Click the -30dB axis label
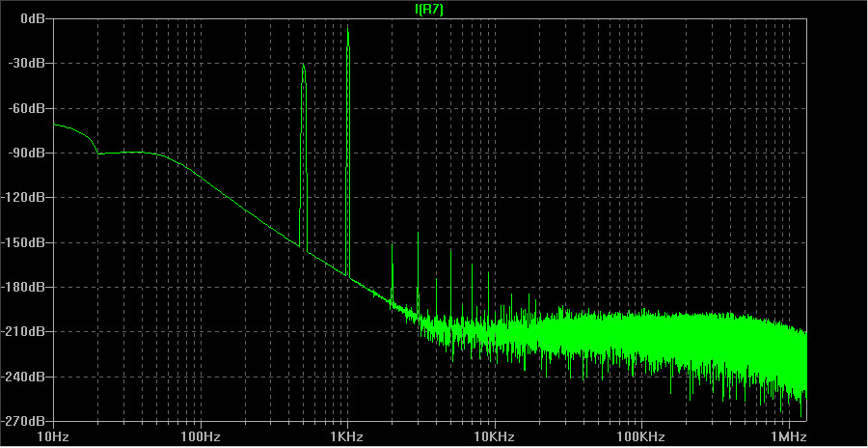This screenshot has height=448, width=868. [27, 63]
